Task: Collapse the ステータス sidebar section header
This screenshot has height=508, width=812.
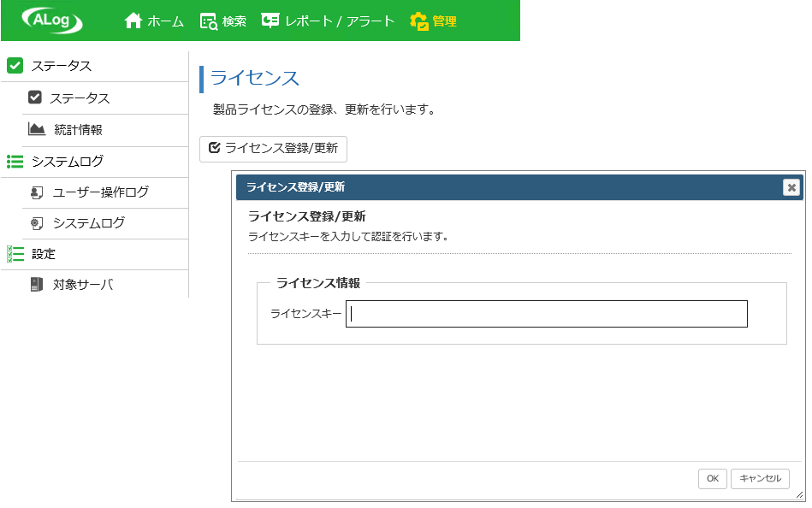Action: (x=95, y=66)
